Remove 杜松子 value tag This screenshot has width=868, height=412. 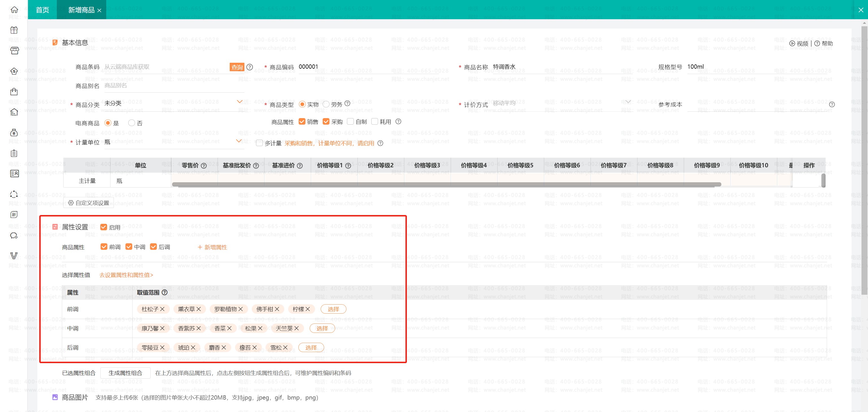[x=162, y=309]
